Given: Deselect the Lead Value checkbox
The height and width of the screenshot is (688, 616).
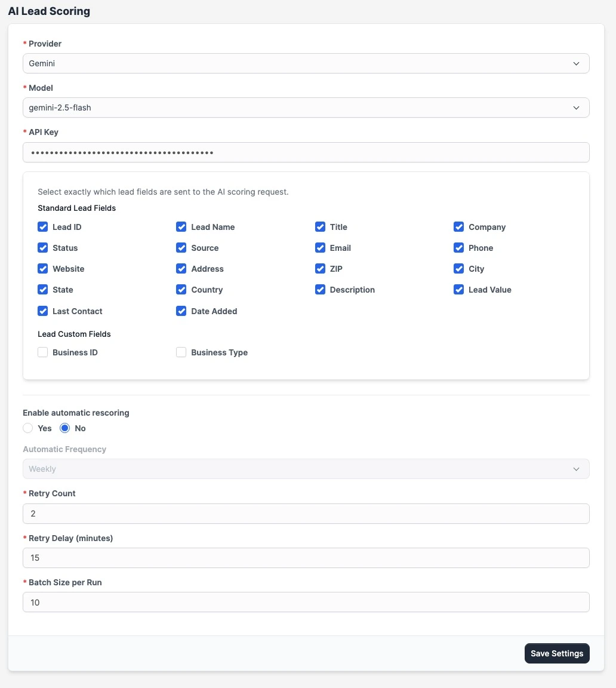Looking at the screenshot, I should click(459, 290).
